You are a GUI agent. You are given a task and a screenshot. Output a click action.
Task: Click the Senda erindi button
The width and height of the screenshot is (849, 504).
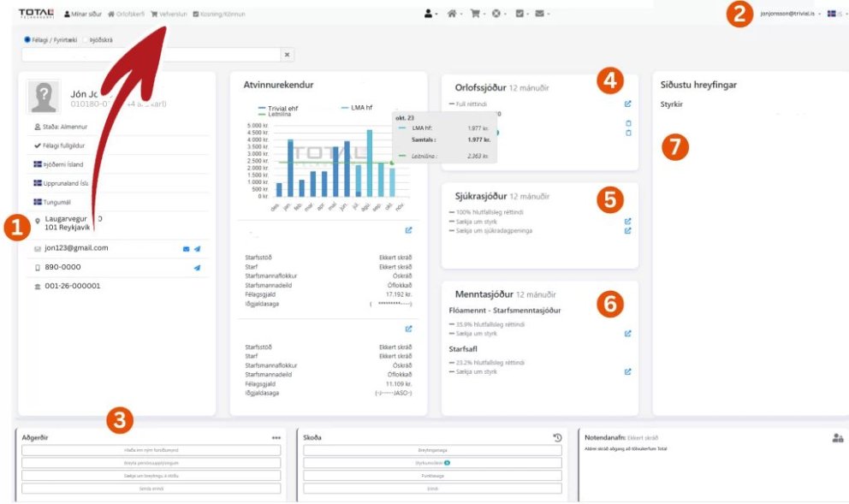(151, 489)
